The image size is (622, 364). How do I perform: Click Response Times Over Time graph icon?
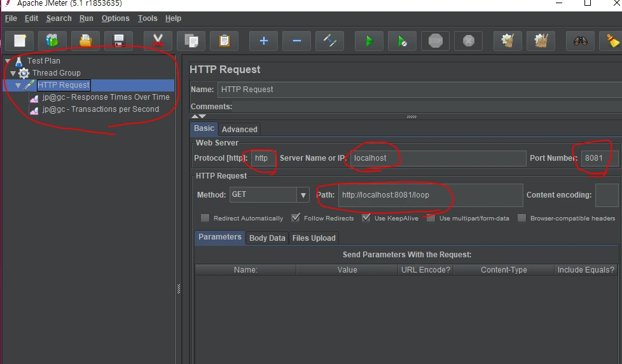[x=34, y=98]
